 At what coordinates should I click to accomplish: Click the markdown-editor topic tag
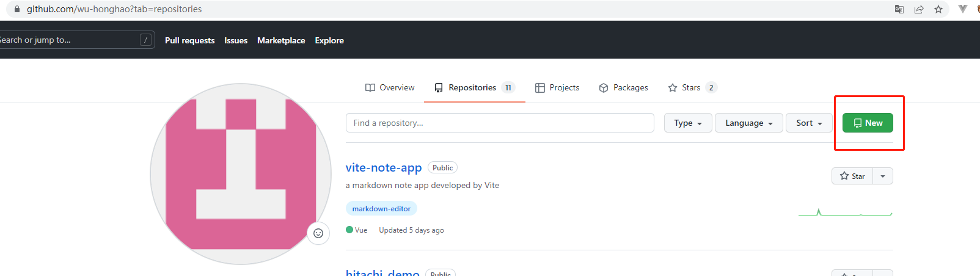tap(381, 209)
